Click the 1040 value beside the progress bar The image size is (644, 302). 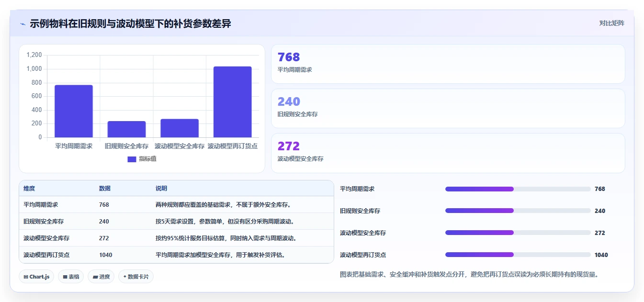click(x=601, y=255)
